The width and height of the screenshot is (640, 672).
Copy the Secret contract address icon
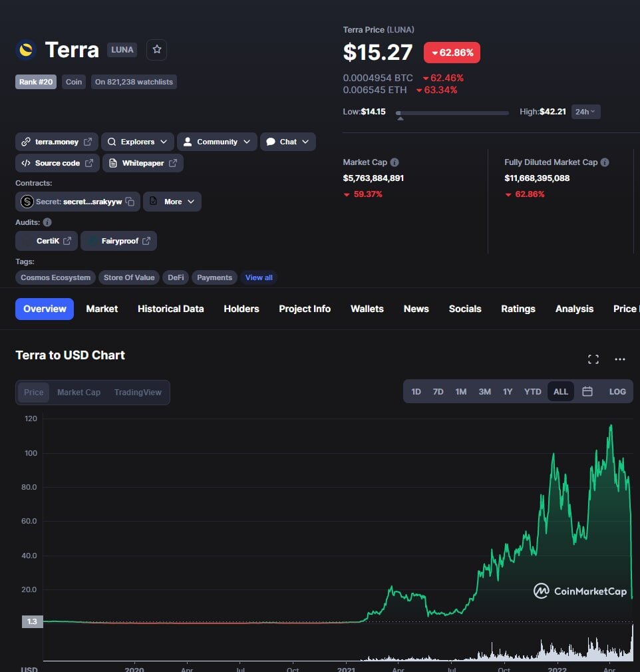[130, 202]
